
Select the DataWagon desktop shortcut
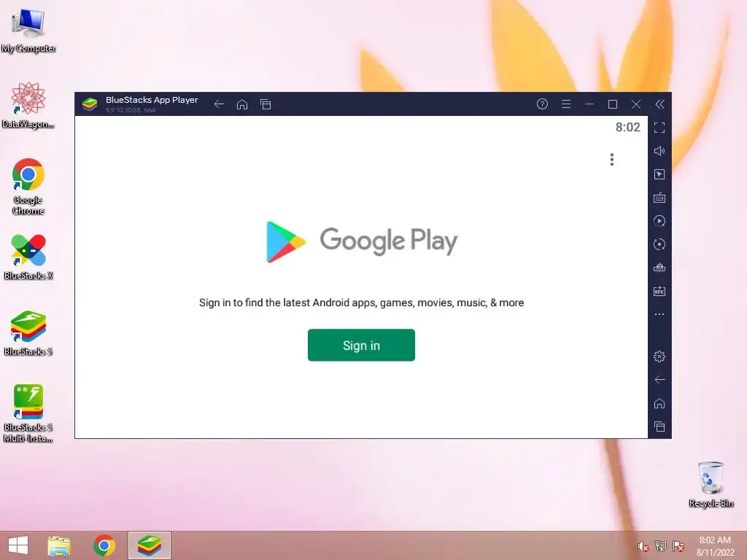click(x=28, y=106)
